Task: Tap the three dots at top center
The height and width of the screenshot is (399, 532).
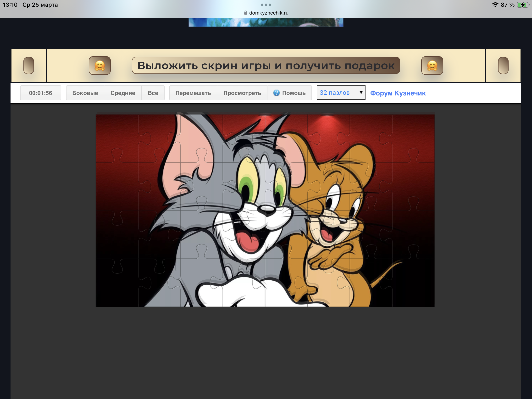Action: pyautogui.click(x=266, y=5)
